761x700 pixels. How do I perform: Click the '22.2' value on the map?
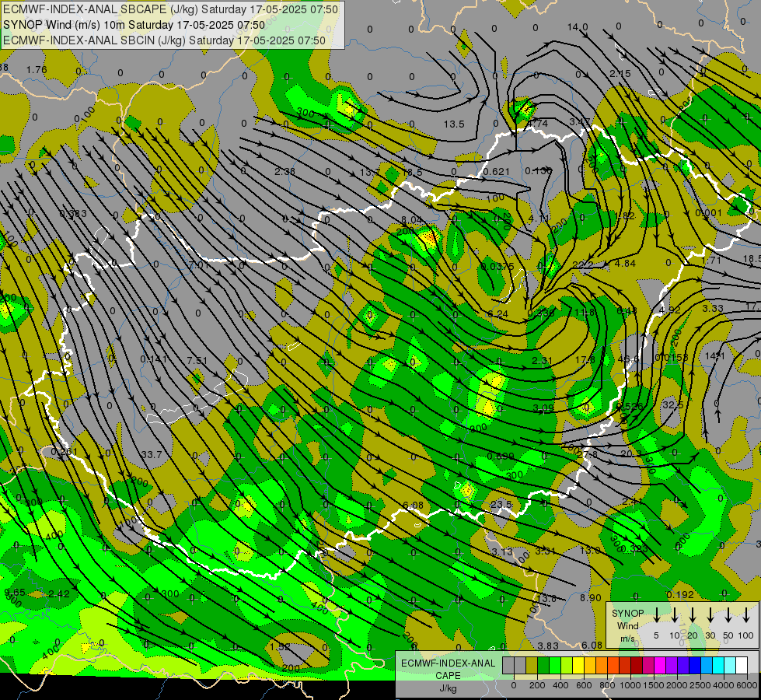pyautogui.click(x=582, y=264)
